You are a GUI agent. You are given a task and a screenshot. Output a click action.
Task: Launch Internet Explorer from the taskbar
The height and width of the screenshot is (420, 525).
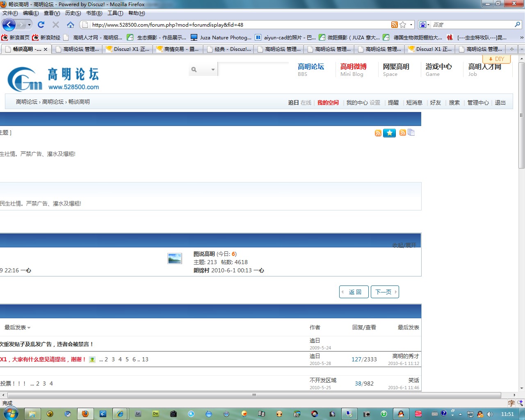120,414
